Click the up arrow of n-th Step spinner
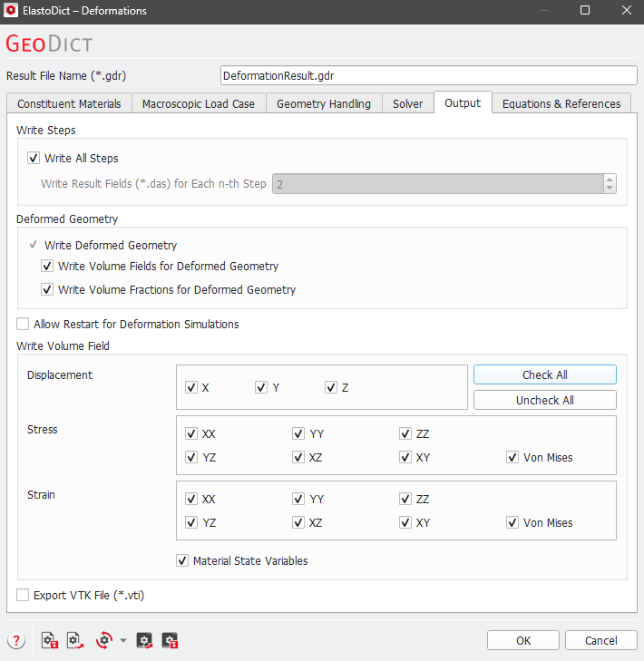 (610, 179)
